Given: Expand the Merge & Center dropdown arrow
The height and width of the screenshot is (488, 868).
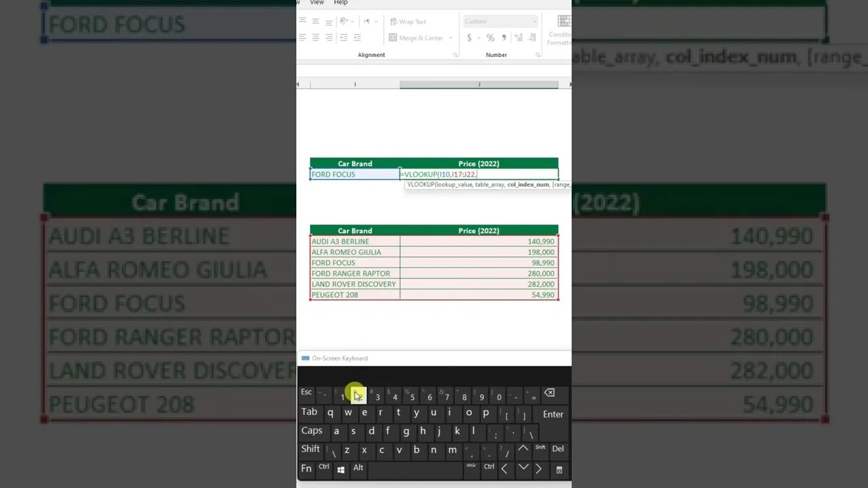Looking at the screenshot, I should [450, 38].
